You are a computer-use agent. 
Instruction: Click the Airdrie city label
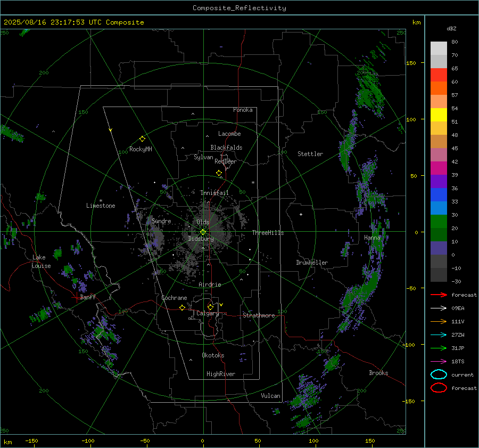tap(210, 284)
